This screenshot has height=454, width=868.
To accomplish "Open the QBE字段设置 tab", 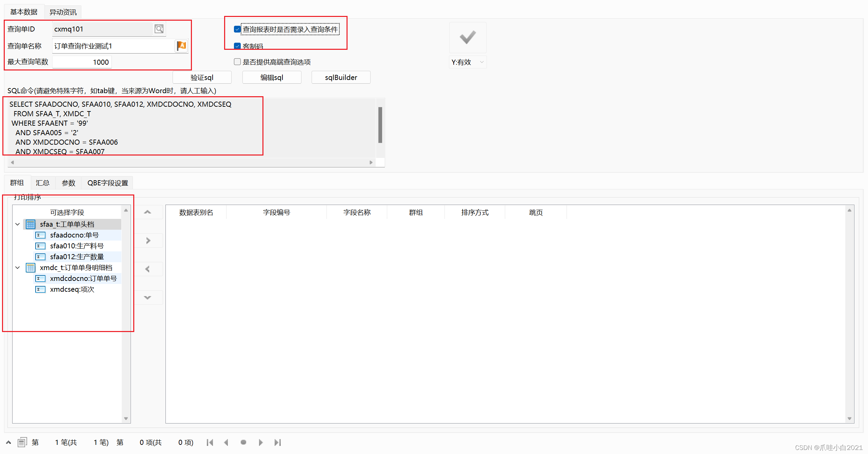I will click(107, 183).
